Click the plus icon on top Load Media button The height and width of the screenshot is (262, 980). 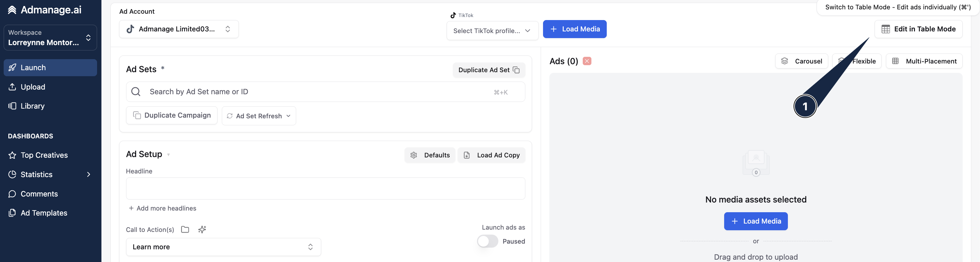[553, 29]
